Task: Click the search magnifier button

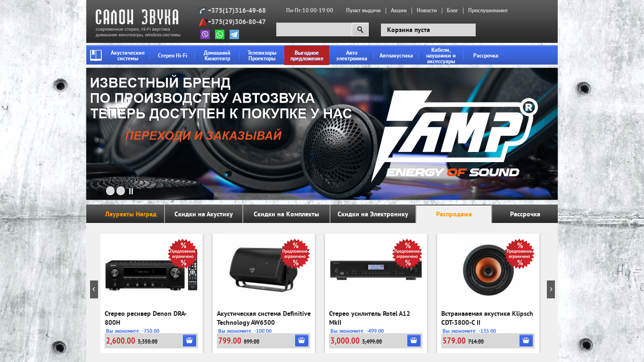Action: click(360, 30)
